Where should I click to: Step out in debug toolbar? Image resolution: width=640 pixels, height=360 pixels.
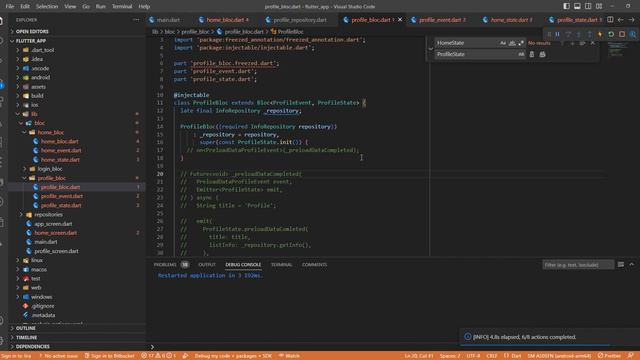click(x=589, y=34)
